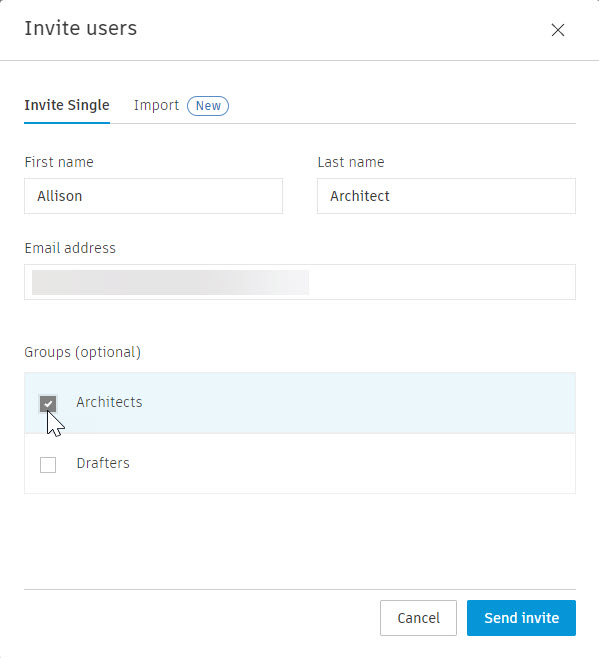Screen dimensions: 599x658
Task: Click the Email address label
Action: point(70,248)
